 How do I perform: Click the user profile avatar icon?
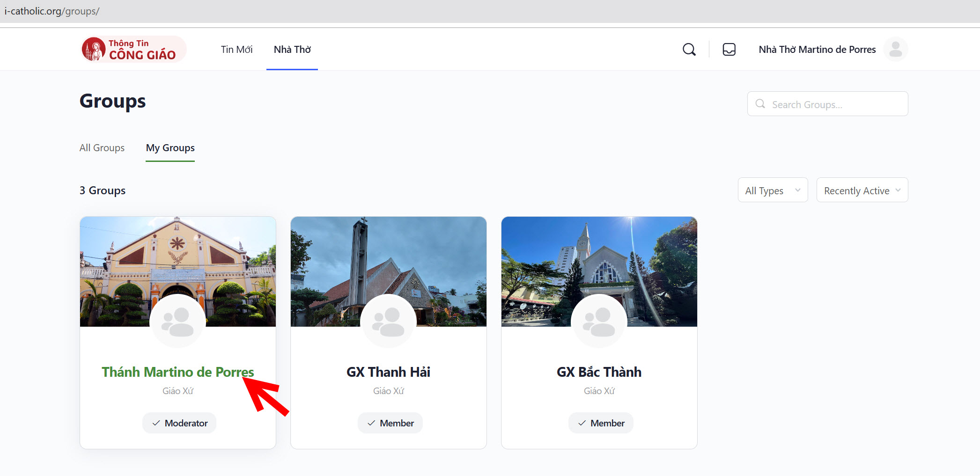coord(895,49)
